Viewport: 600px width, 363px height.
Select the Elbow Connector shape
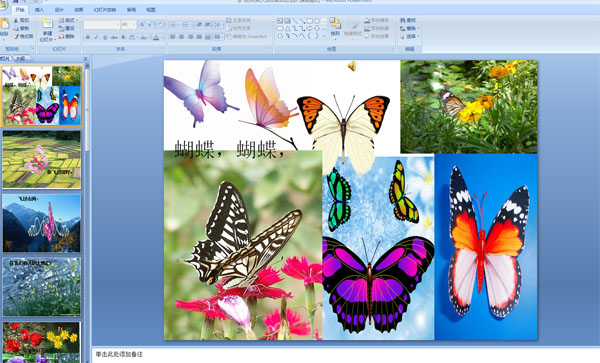click(x=295, y=28)
